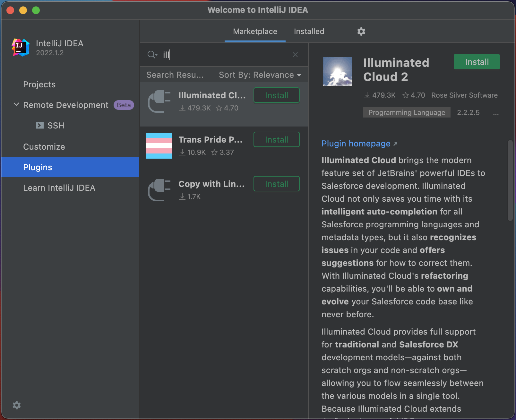This screenshot has width=516, height=420.
Task: Open search options magnifier dropdown
Action: [x=152, y=55]
